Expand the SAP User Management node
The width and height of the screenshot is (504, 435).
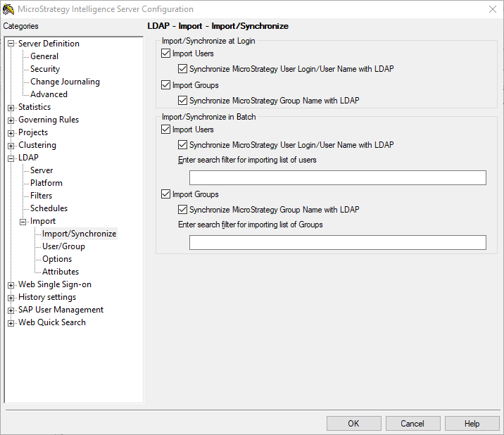point(11,310)
